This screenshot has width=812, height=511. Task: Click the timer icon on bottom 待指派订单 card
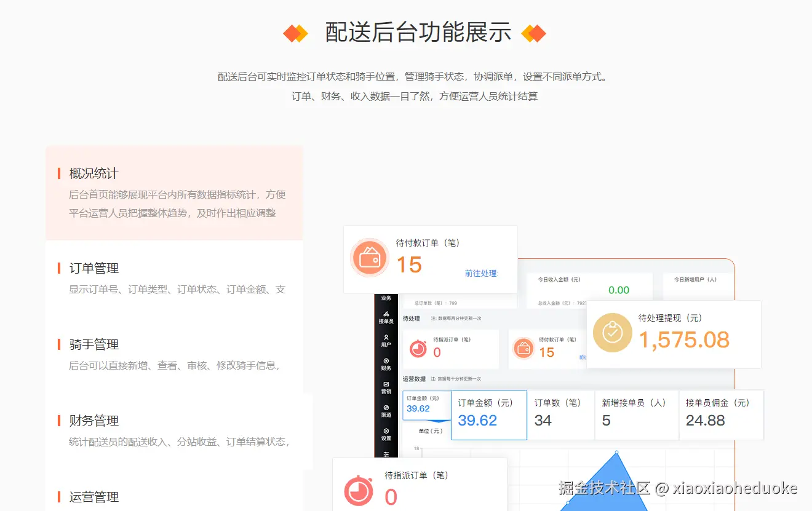click(x=358, y=491)
